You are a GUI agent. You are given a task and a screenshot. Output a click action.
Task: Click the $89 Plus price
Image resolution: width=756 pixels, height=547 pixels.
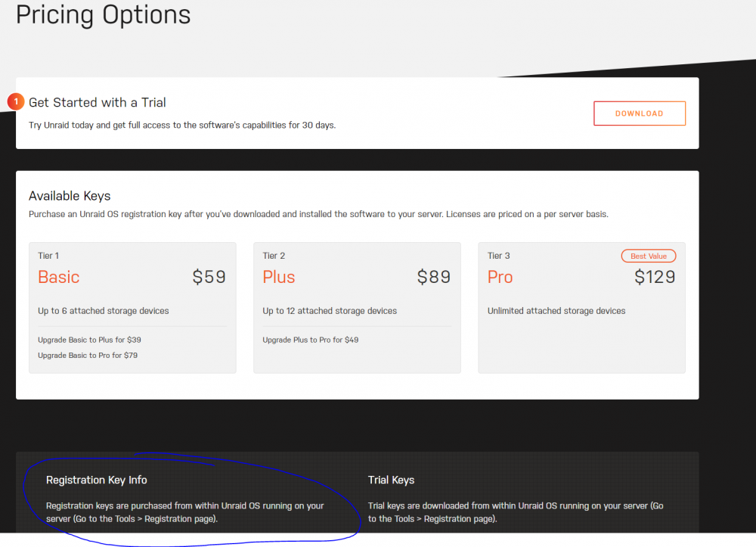point(433,277)
